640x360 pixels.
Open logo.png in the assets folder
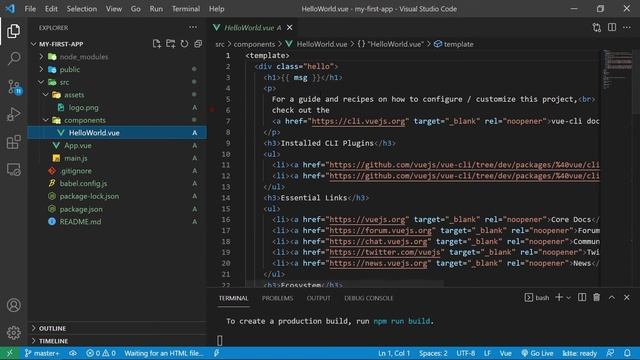(x=83, y=107)
